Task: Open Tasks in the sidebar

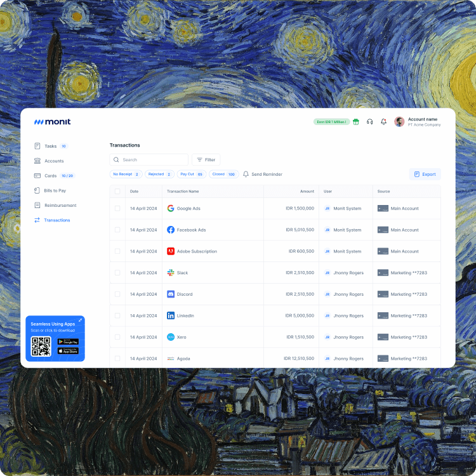Action: pyautogui.click(x=51, y=146)
